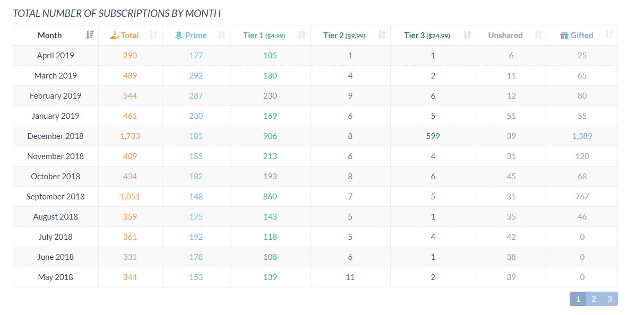644x315 pixels.
Task: Click Tier 2 value 11 in May 2018 row
Action: tap(350, 277)
